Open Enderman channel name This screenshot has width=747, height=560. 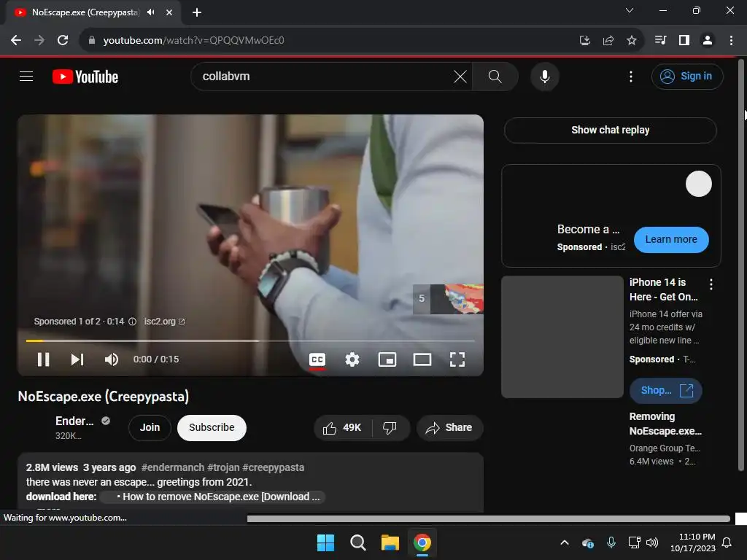74,421
